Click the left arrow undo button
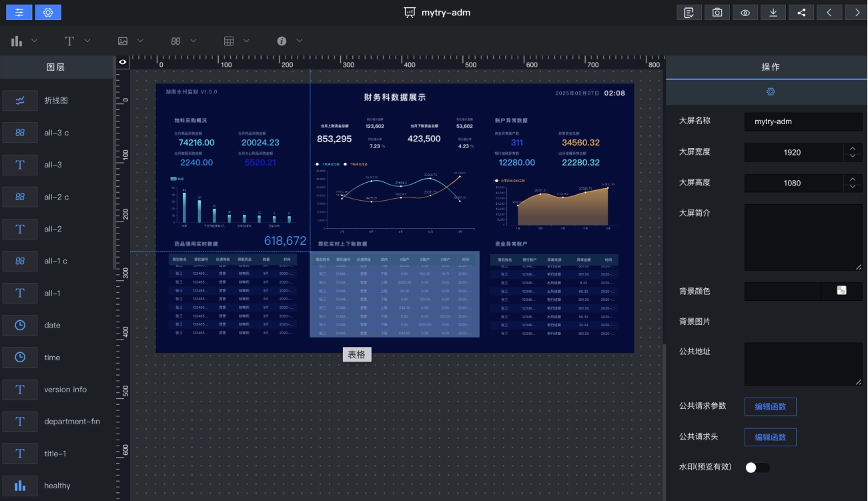Viewport: 868px width, 501px height. [x=829, y=12]
